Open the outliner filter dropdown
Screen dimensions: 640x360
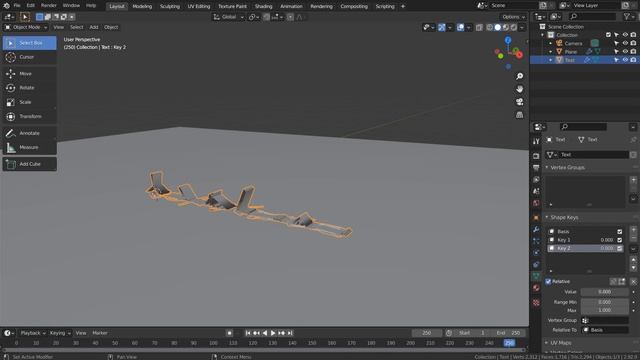tap(628, 17)
